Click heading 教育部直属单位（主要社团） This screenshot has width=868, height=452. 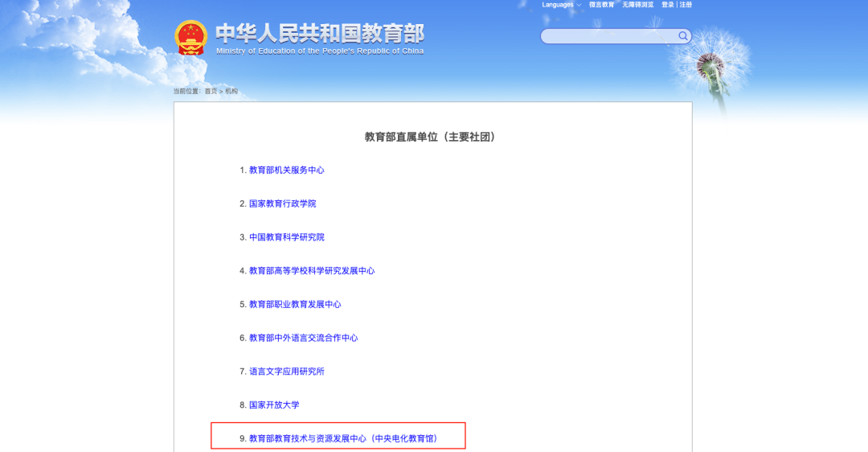point(432,137)
